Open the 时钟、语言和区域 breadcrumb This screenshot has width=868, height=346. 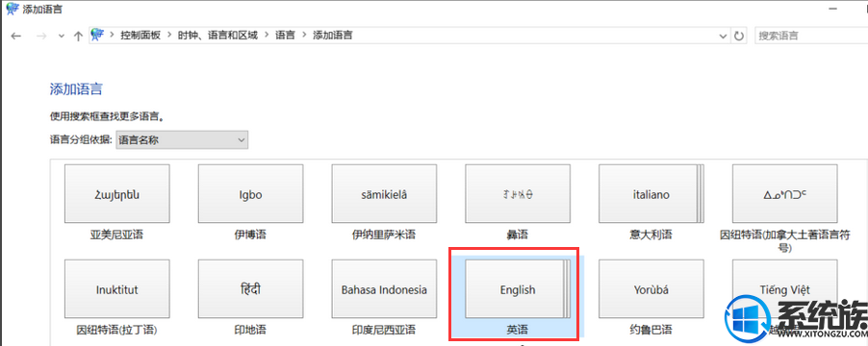217,36
